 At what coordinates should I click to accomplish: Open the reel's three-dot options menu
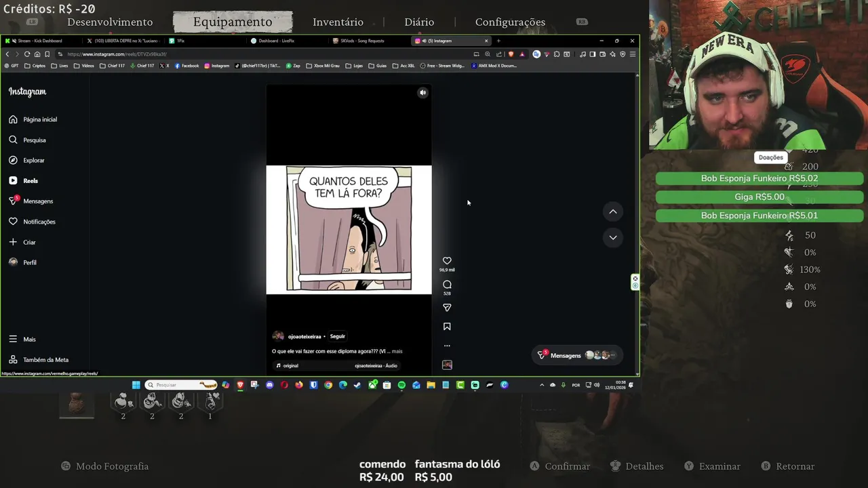click(x=447, y=346)
